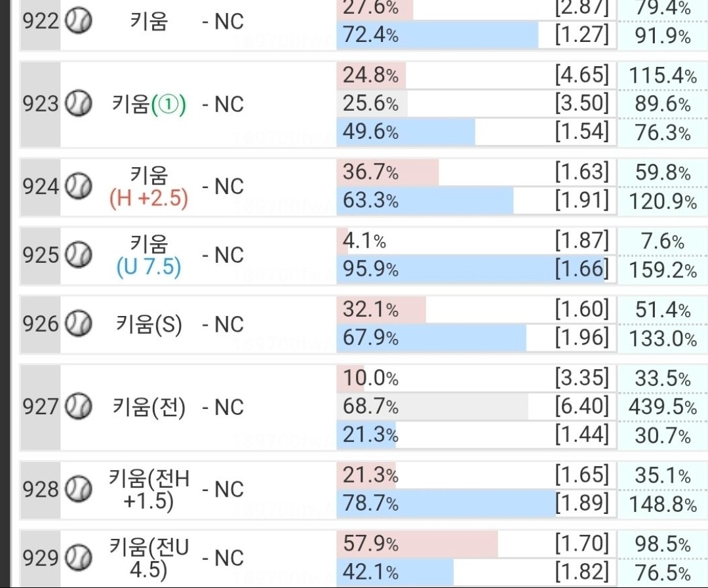Image resolution: width=708 pixels, height=588 pixels.
Task: Open the 키움 (H +2.5) handicap match label
Action: coord(149,187)
